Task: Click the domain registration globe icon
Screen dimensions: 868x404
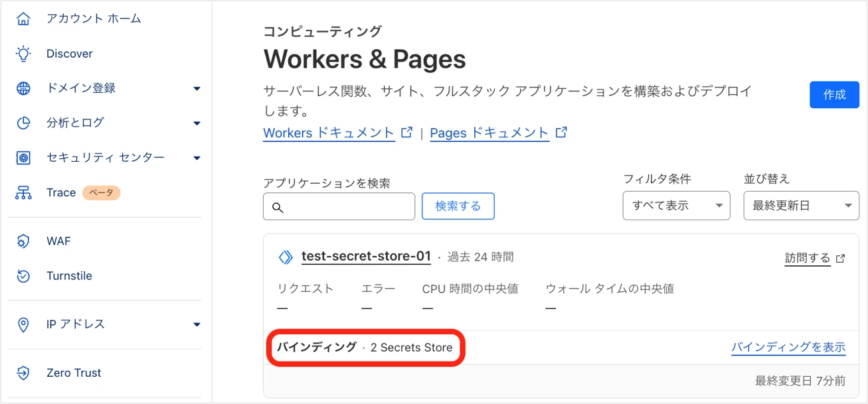Action: coord(23,88)
